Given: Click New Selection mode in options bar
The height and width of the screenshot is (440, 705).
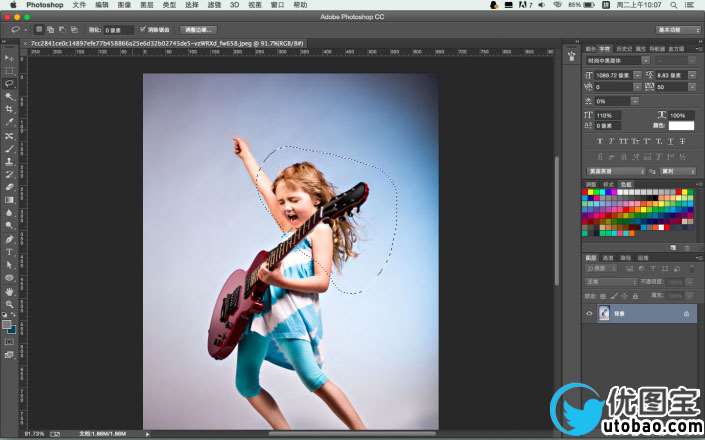Looking at the screenshot, I should (39, 30).
